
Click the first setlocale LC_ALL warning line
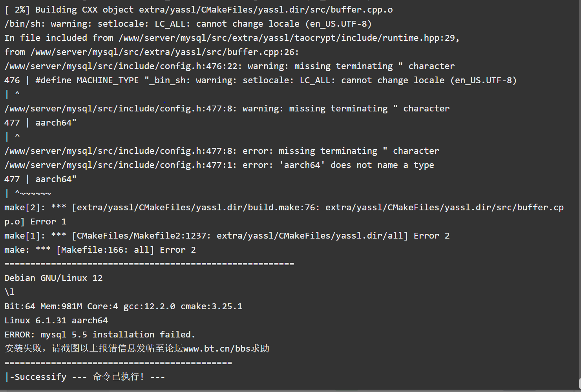coord(188,24)
